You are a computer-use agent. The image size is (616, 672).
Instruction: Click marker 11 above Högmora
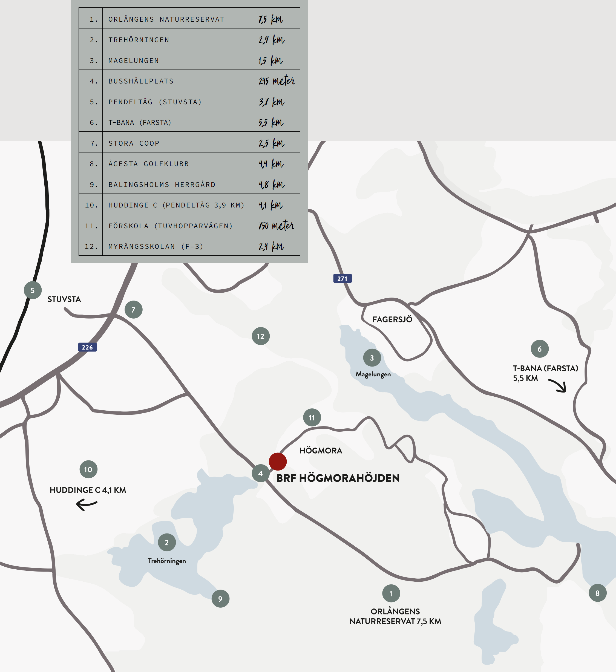(x=312, y=417)
